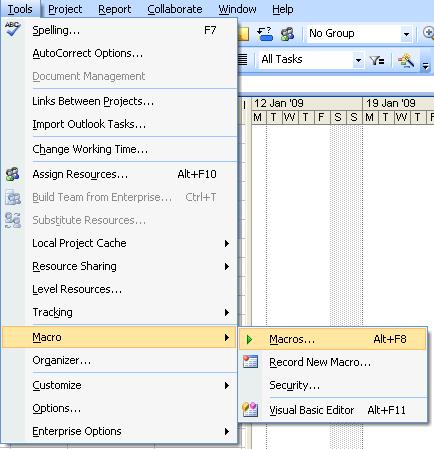Click the yellow note toolbar icon

(244, 34)
